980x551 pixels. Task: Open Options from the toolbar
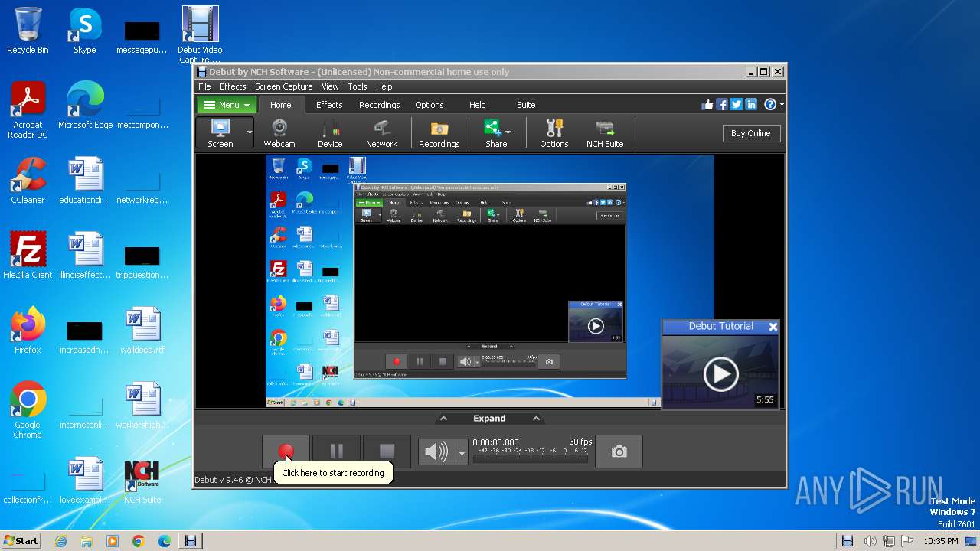tap(554, 133)
